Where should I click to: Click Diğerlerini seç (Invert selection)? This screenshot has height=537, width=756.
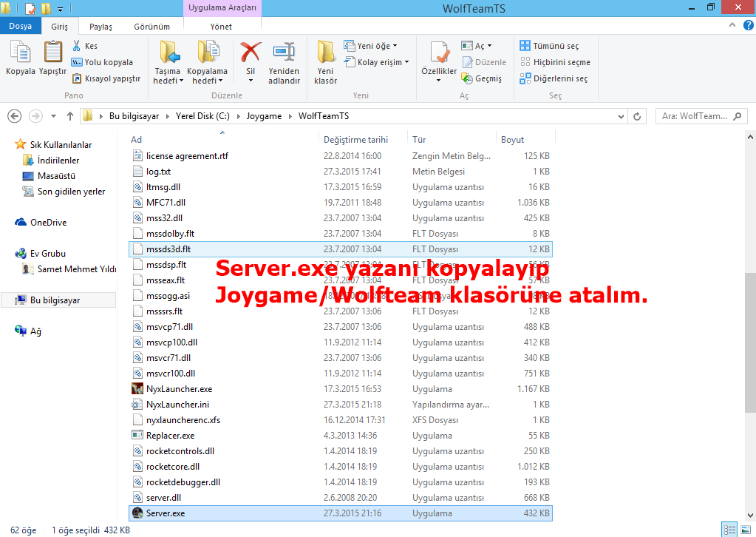pos(554,78)
